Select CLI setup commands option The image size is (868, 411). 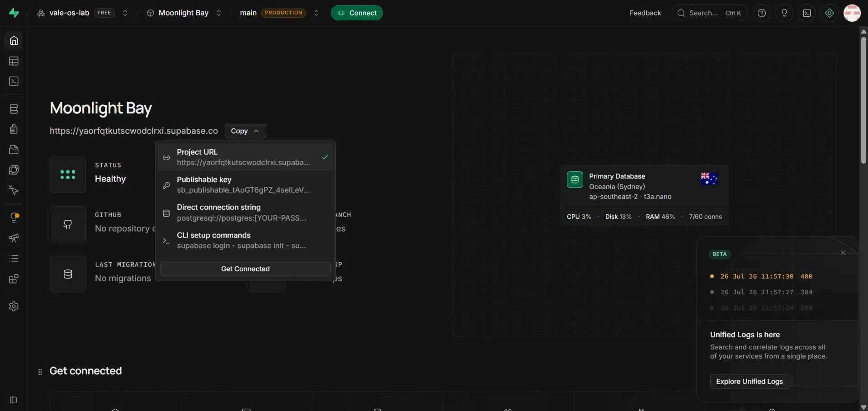[x=245, y=241]
